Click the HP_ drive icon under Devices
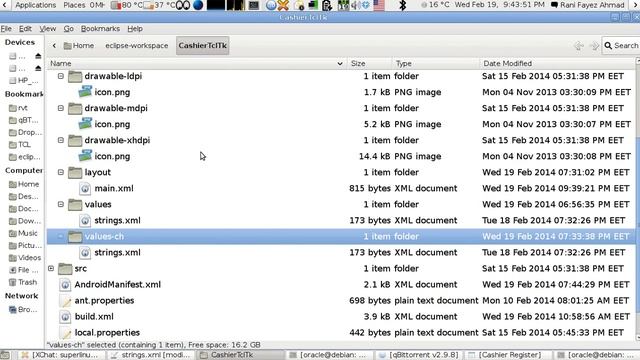 [13, 80]
